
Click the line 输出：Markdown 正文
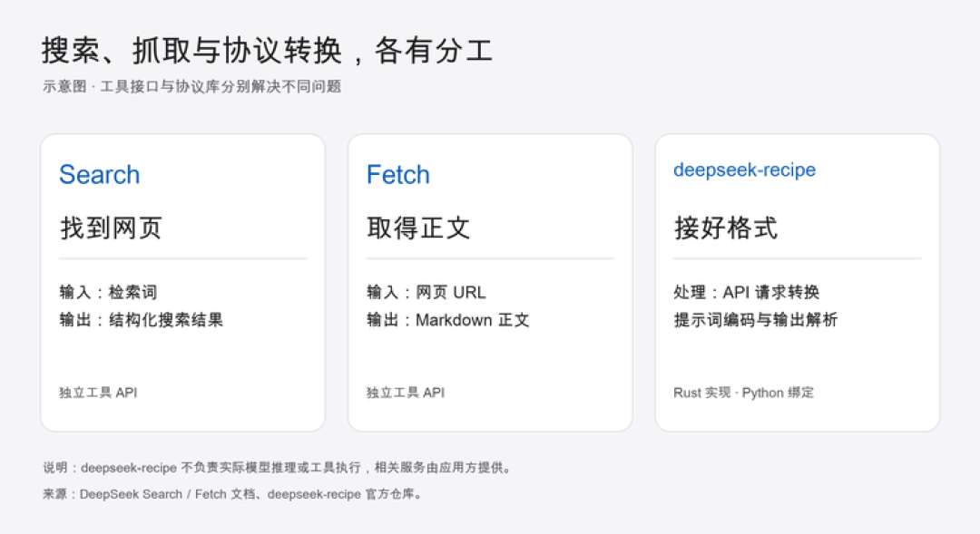pyautogui.click(x=447, y=320)
